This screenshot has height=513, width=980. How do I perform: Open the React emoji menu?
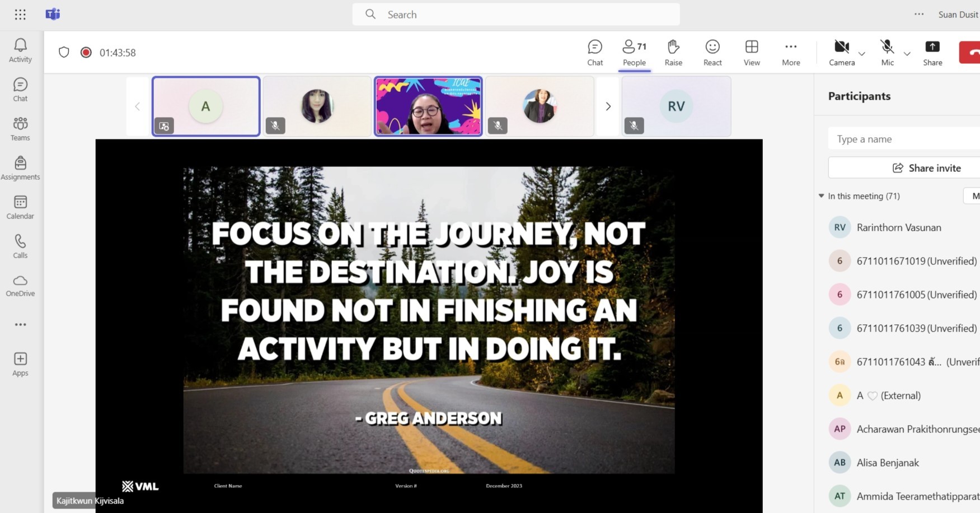click(x=712, y=53)
